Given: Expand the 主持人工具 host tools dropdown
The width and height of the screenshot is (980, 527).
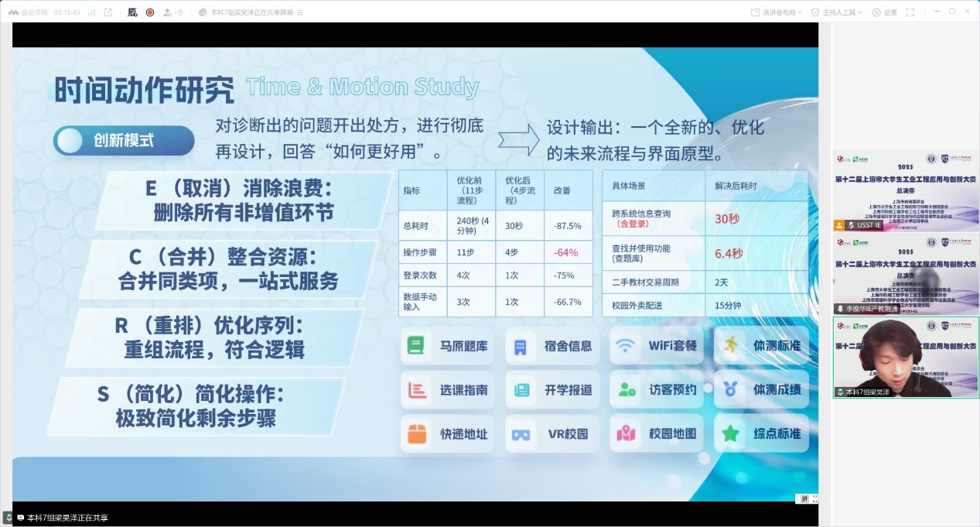Looking at the screenshot, I should click(x=835, y=12).
